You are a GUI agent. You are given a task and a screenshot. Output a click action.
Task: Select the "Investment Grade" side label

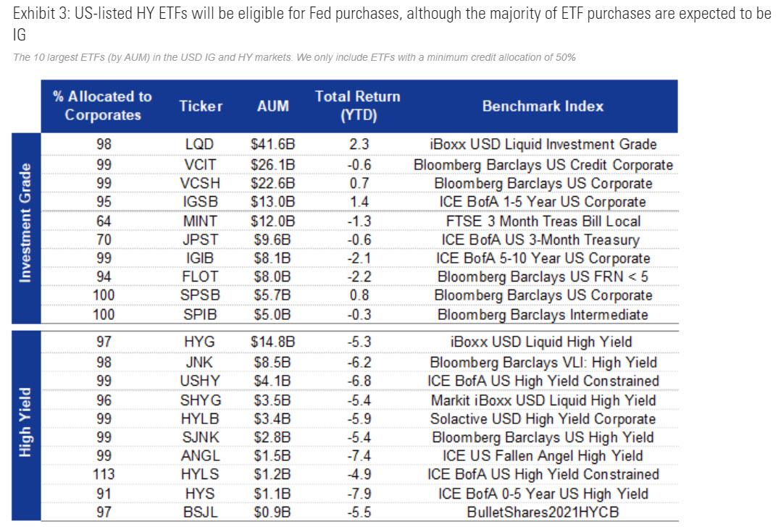click(x=26, y=228)
